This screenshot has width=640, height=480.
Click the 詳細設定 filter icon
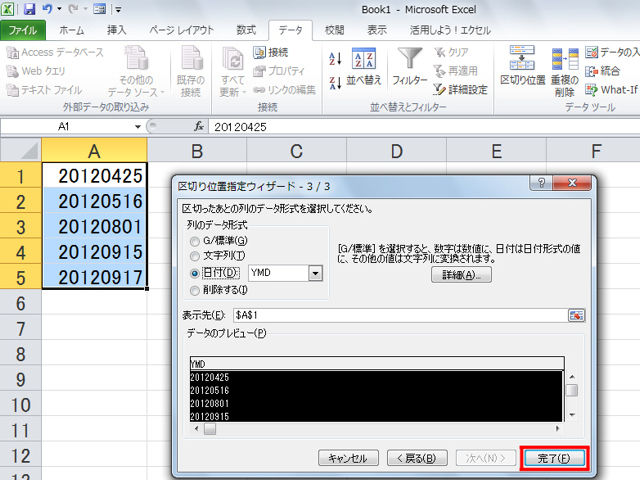pos(439,89)
